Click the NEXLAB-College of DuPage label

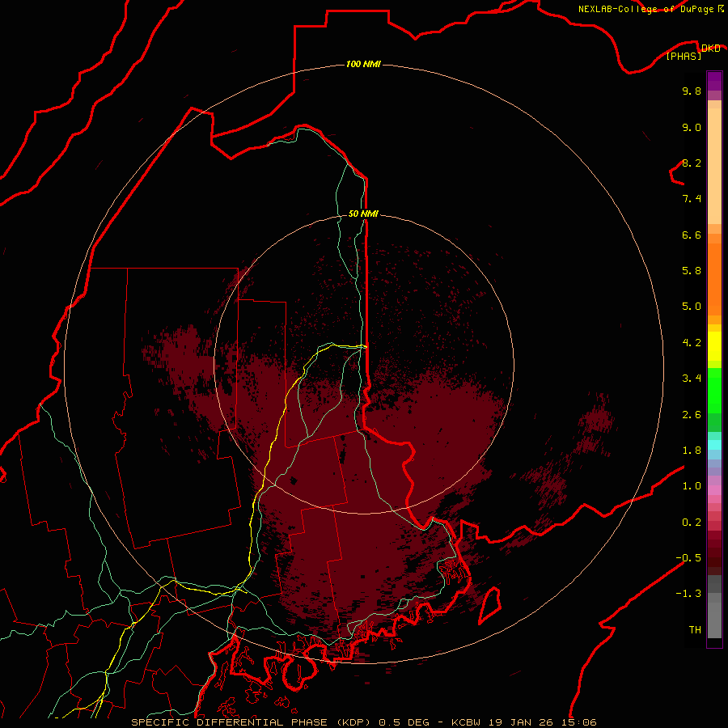tap(645, 9)
